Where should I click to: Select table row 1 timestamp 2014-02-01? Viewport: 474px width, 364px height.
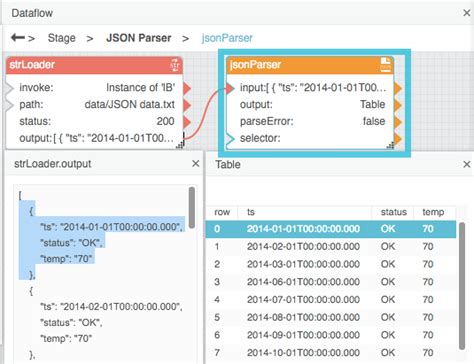tap(303, 247)
